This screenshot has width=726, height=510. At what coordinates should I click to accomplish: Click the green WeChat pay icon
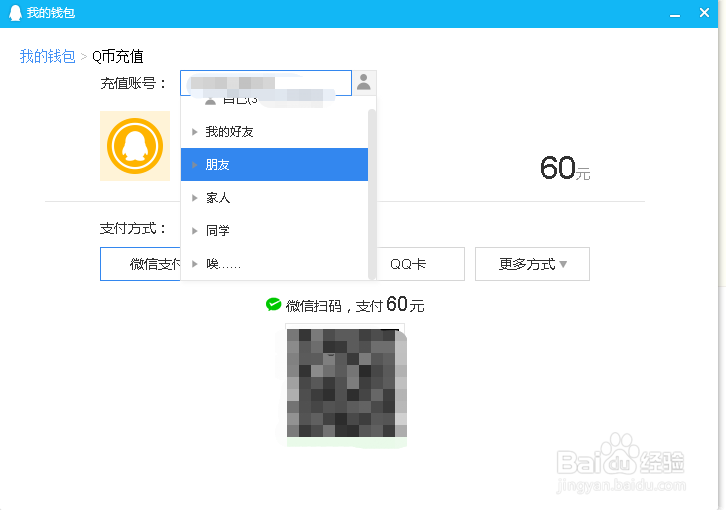(x=273, y=304)
